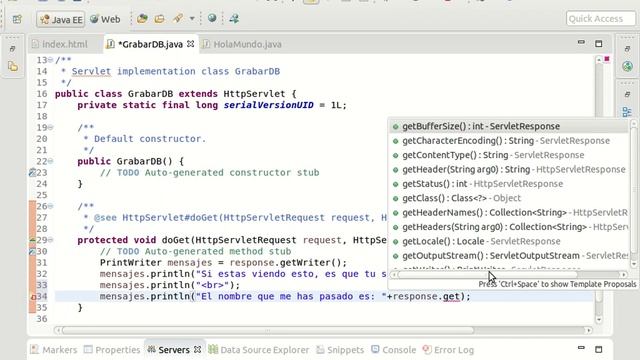Restore the minimized right sidebar view stack

tap(627, 49)
